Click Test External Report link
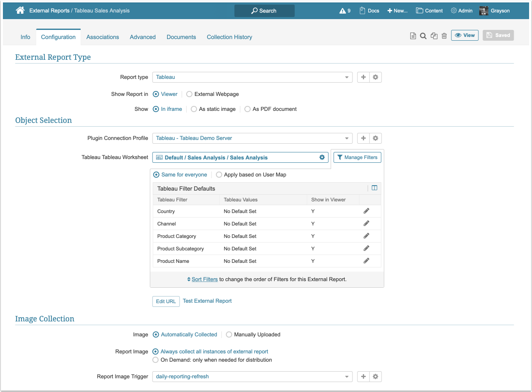 [207, 301]
